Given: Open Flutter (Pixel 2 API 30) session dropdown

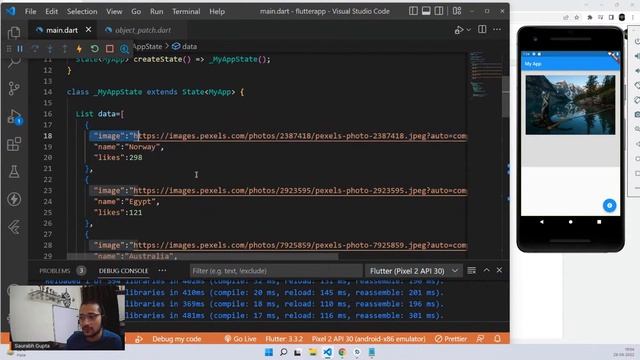Looking at the screenshot, I should [413, 271].
